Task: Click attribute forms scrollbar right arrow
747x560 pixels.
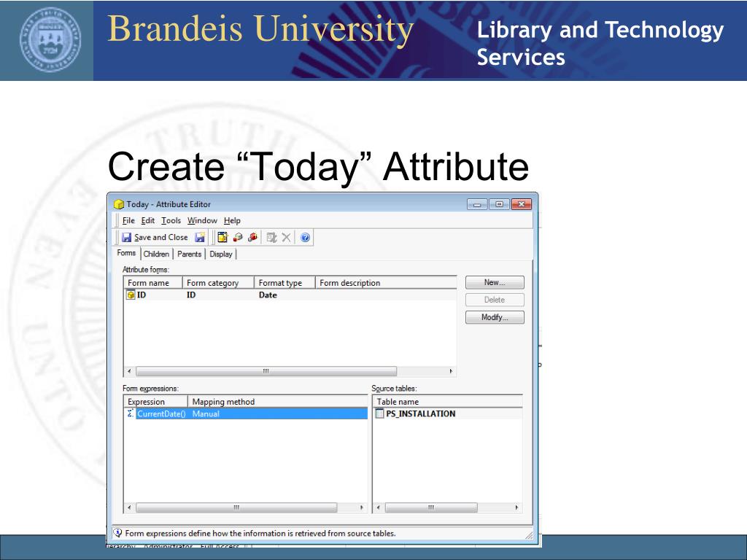Action: coord(451,371)
